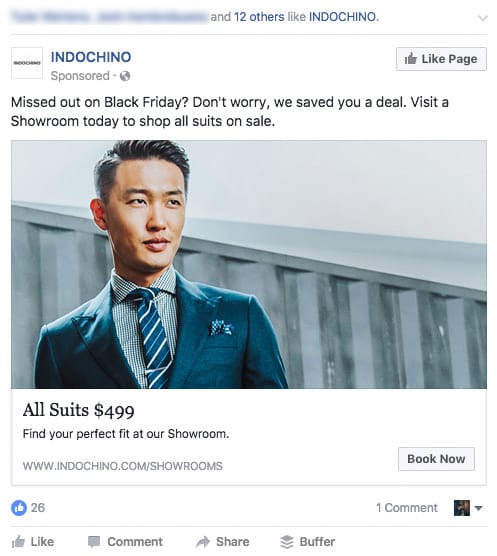The image size is (497, 556).
Task: Click the Book Now button
Action: pyautogui.click(x=436, y=459)
